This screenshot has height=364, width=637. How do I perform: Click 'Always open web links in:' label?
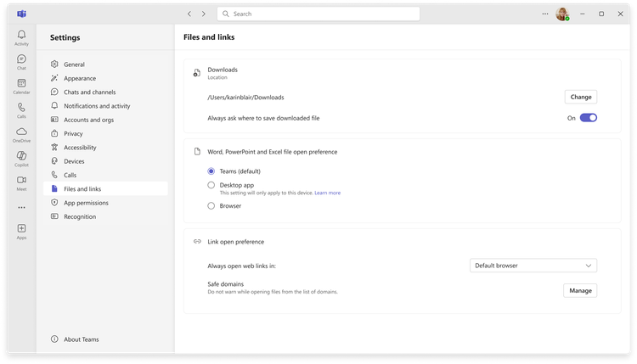coord(242,266)
